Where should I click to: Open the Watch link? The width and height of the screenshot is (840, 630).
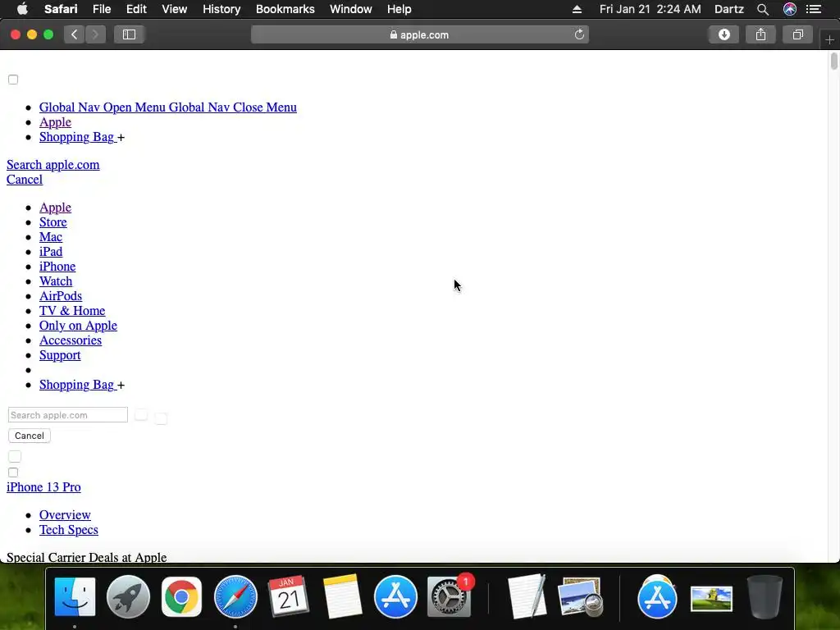56,281
